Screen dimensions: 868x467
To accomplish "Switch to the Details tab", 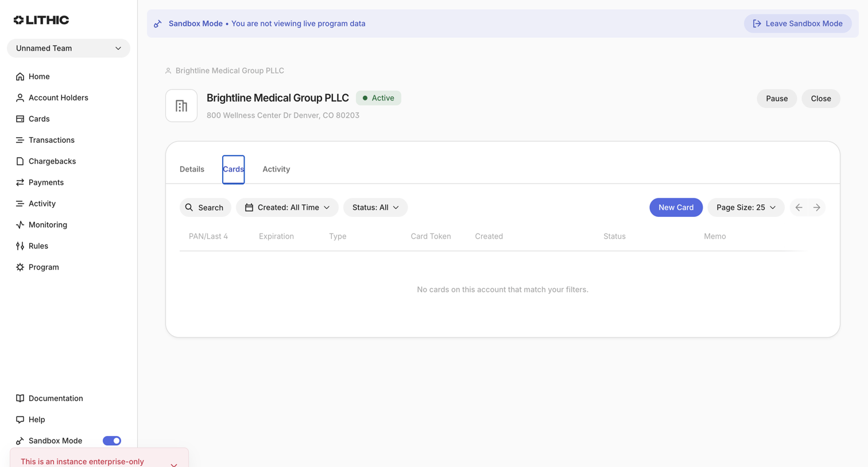I will [192, 169].
